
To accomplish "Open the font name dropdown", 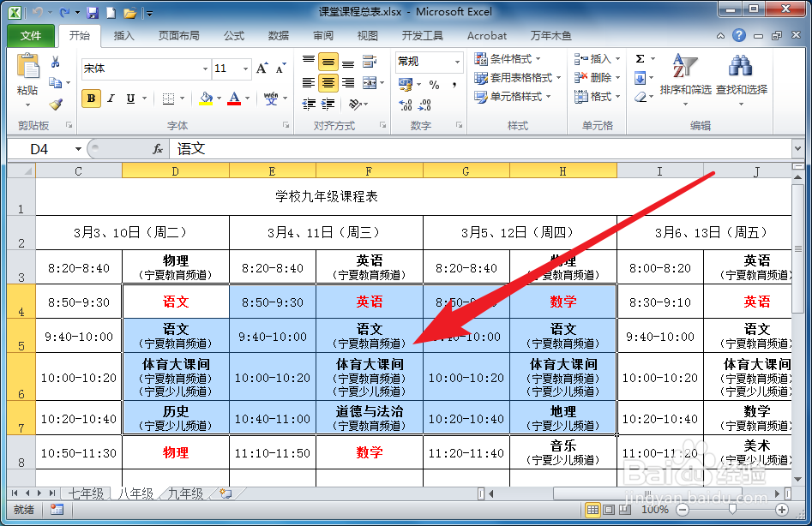I will (x=206, y=69).
